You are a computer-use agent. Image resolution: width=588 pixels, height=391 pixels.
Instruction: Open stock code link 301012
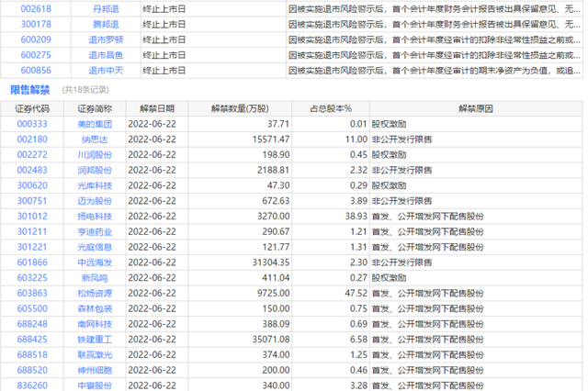coord(32,216)
